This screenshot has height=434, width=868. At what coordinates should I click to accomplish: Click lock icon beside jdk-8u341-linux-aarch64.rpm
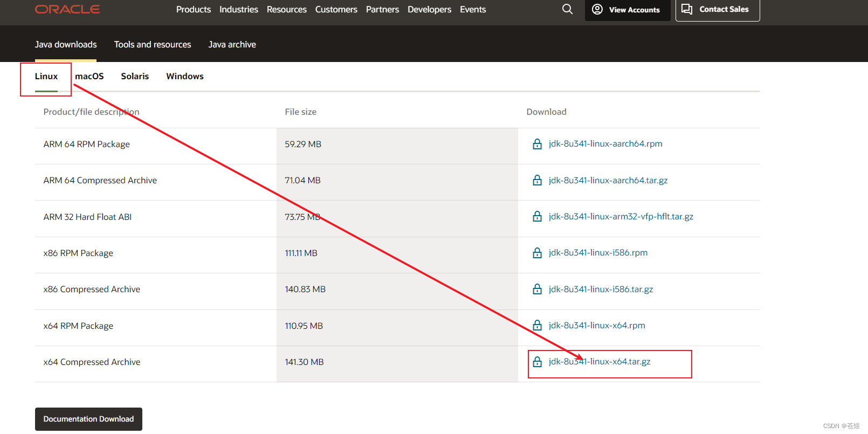click(x=537, y=144)
